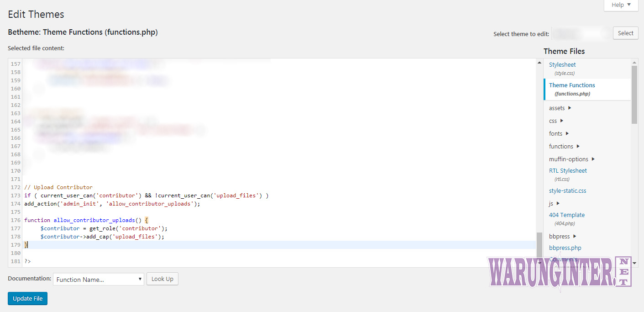The width and height of the screenshot is (644, 312).
Task: Click line 179 closing brace in editor
Action: [x=26, y=245]
